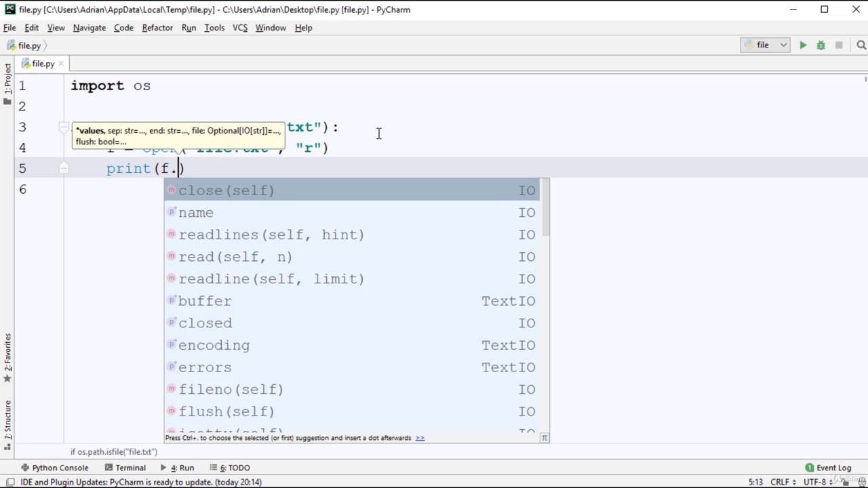Click the os.path.isfile breadcrumb below editor
The height and width of the screenshot is (488, 868).
(114, 451)
